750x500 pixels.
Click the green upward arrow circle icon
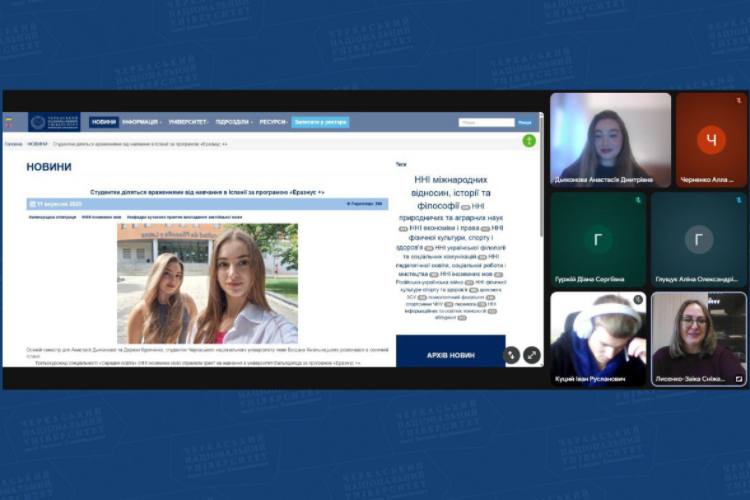tap(529, 141)
